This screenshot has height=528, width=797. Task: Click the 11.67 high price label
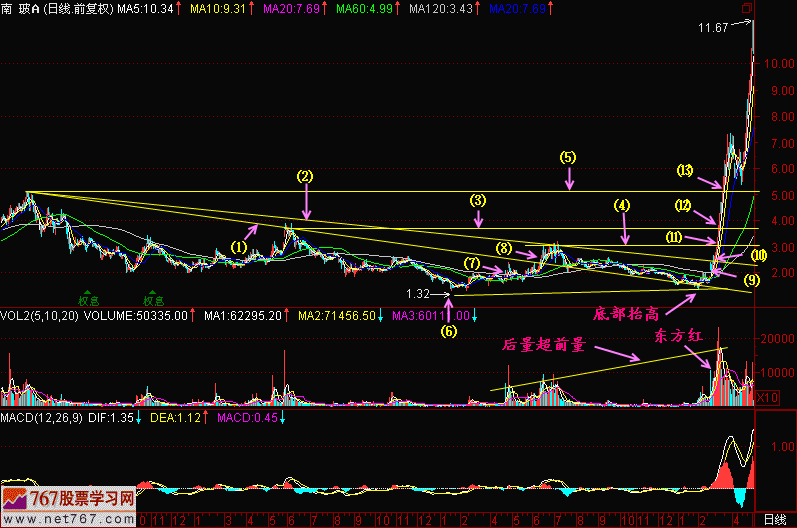coord(714,29)
